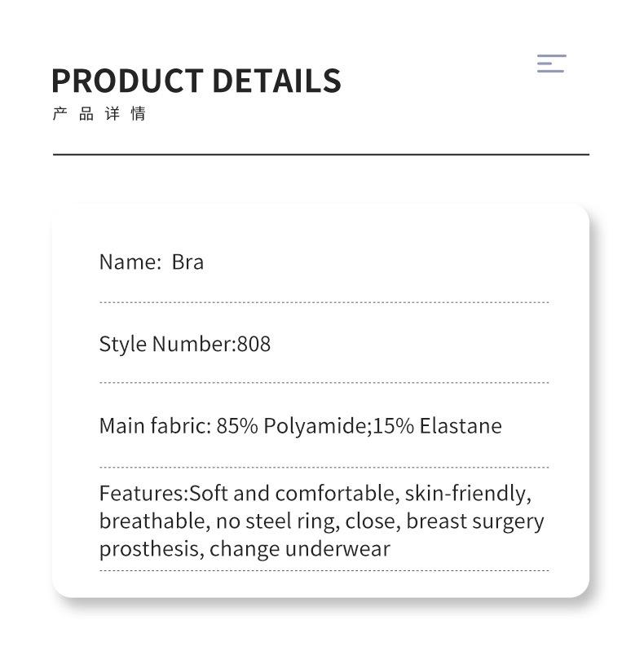Click the word "skin-friendly"
Screen dimensions: 644x664
(467, 493)
